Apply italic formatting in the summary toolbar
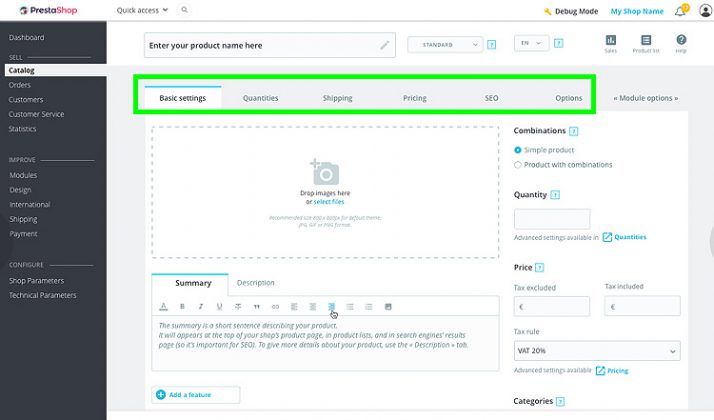 pyautogui.click(x=200, y=306)
